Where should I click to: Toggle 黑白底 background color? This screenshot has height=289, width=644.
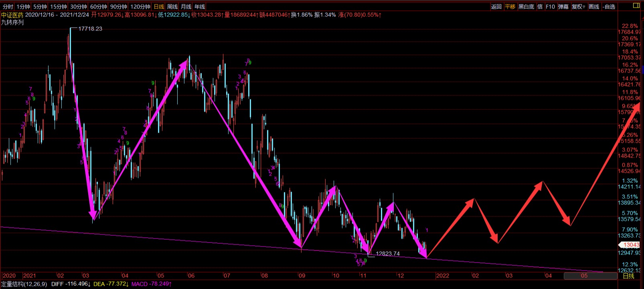coord(526,7)
